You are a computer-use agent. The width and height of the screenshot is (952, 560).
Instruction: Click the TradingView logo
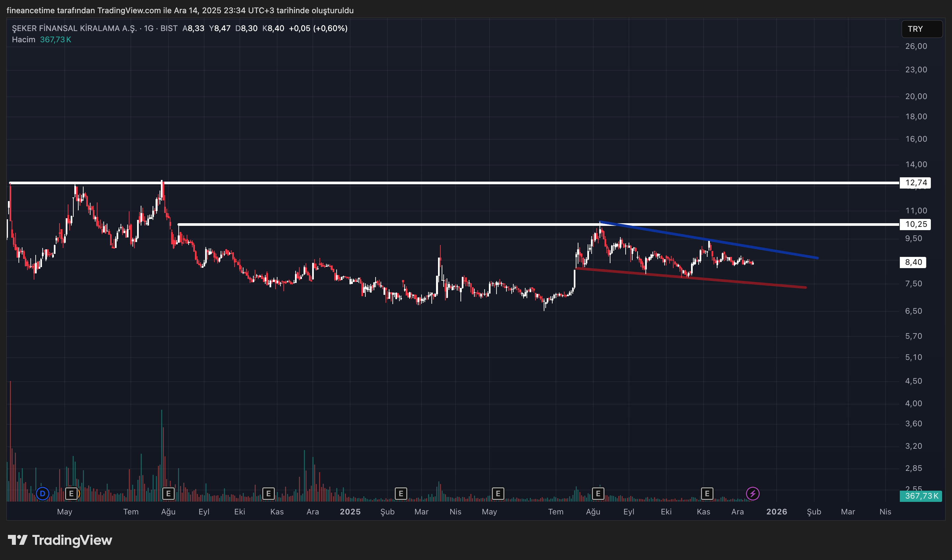tap(60, 540)
